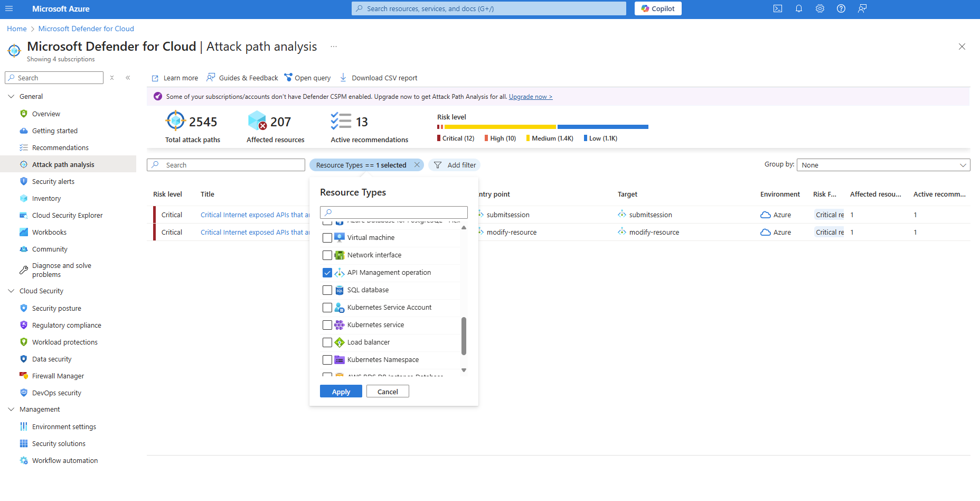Apply the Resource Types filter

tap(341, 391)
